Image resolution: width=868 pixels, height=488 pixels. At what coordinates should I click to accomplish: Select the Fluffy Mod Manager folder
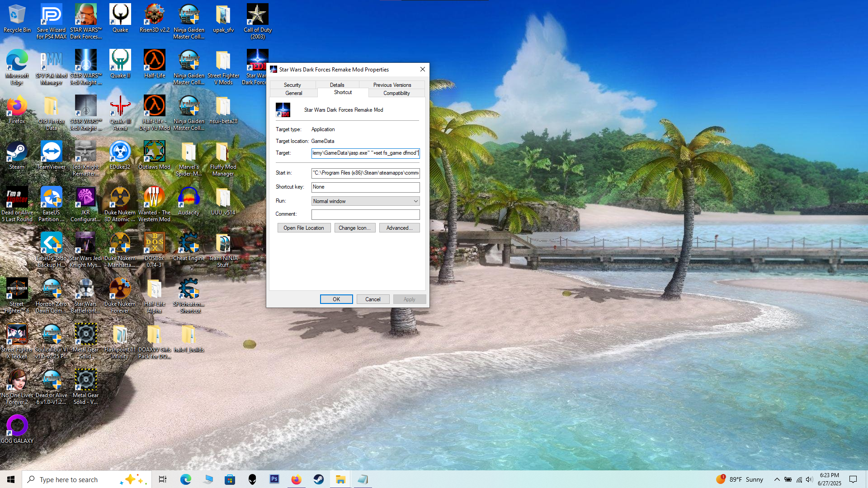coord(223,159)
